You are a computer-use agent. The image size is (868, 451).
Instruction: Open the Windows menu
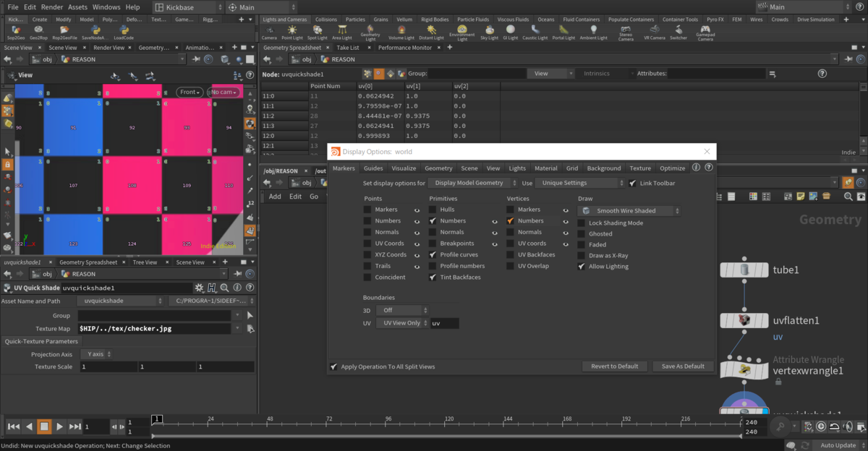[x=106, y=7]
